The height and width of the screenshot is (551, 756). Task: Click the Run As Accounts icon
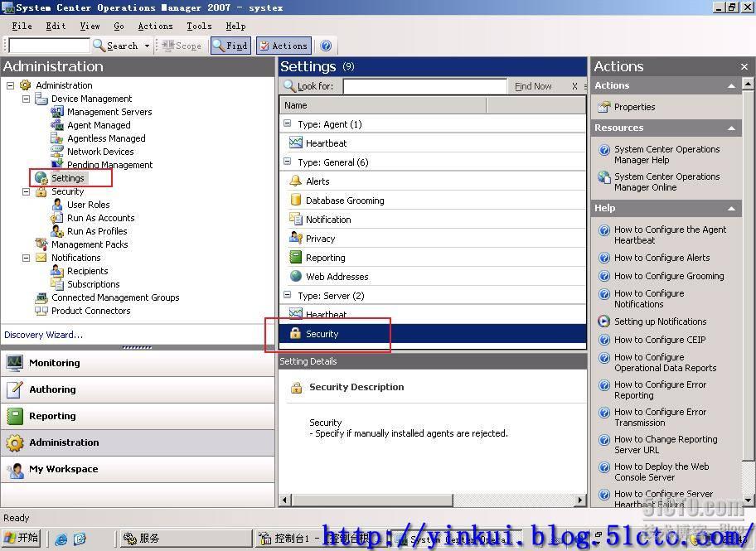tap(57, 218)
